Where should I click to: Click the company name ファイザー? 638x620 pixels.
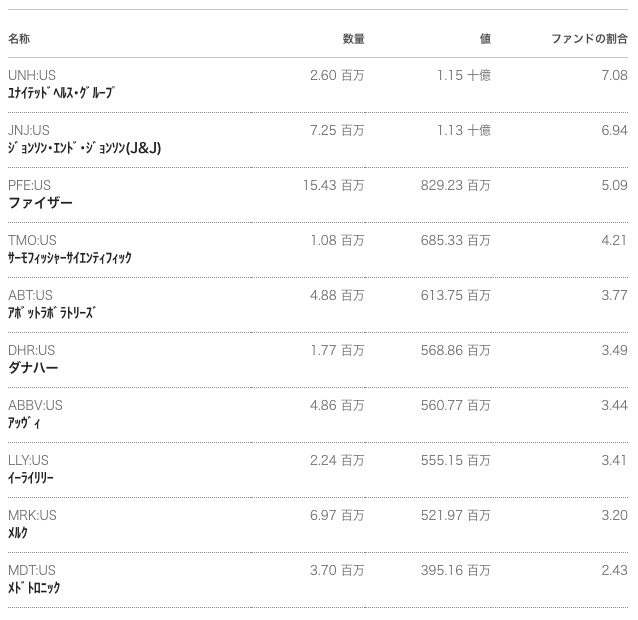coord(41,203)
